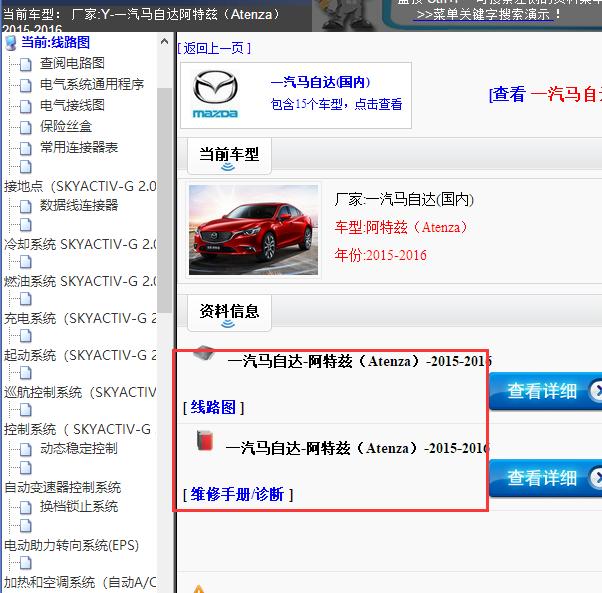Open 电动助力转向系统(EPS) entry
The width and height of the screenshot is (602, 593).
[x=71, y=545]
